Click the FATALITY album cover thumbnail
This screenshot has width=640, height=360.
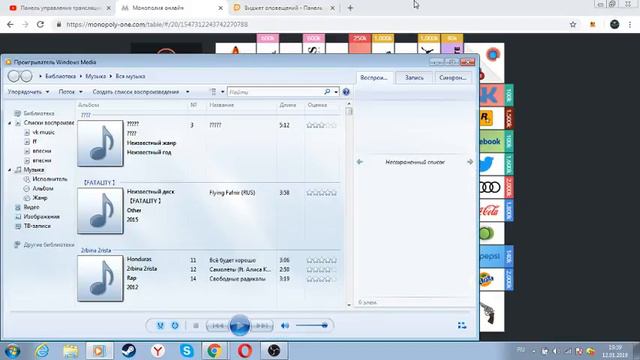pyautogui.click(x=100, y=211)
